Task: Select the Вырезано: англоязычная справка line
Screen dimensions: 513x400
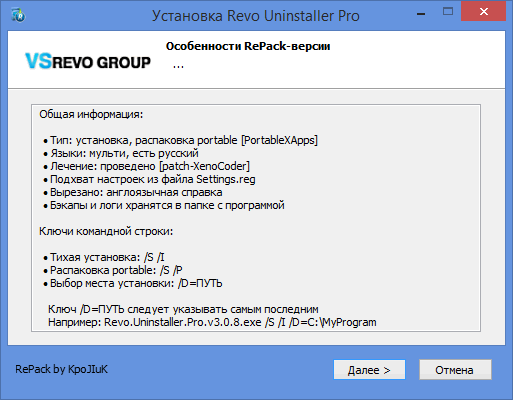Action: (132, 192)
